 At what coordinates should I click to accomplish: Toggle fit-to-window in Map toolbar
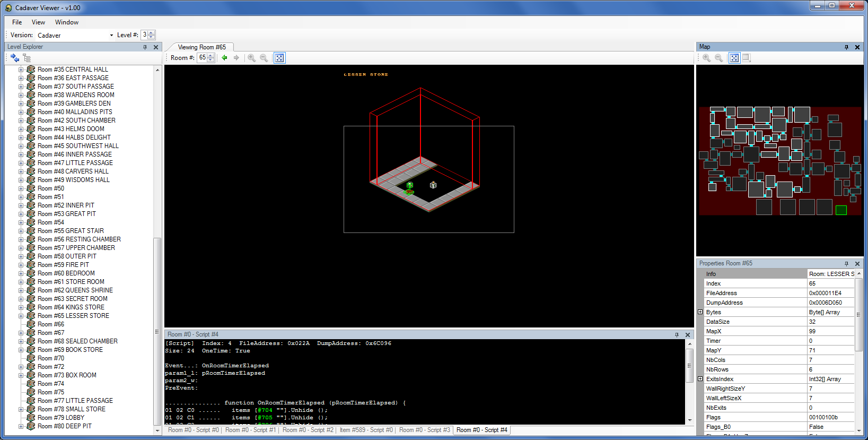pyautogui.click(x=734, y=58)
